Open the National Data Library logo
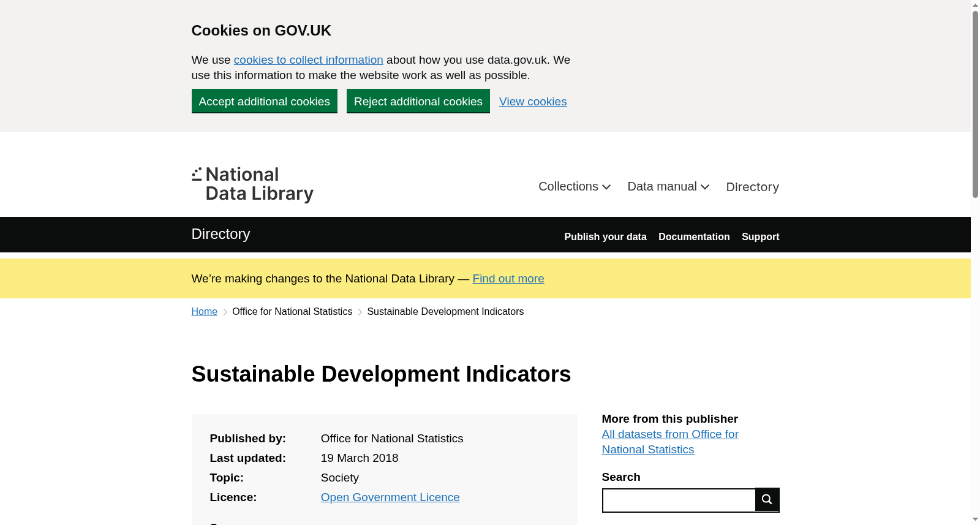 [x=252, y=184]
